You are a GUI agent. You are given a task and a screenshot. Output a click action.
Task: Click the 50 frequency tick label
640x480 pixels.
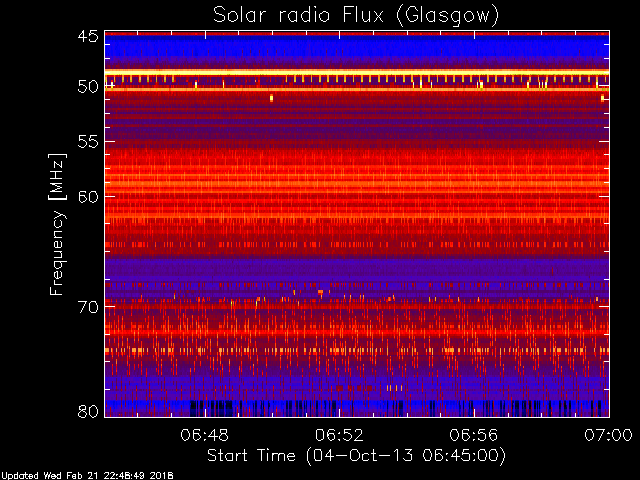(88, 87)
